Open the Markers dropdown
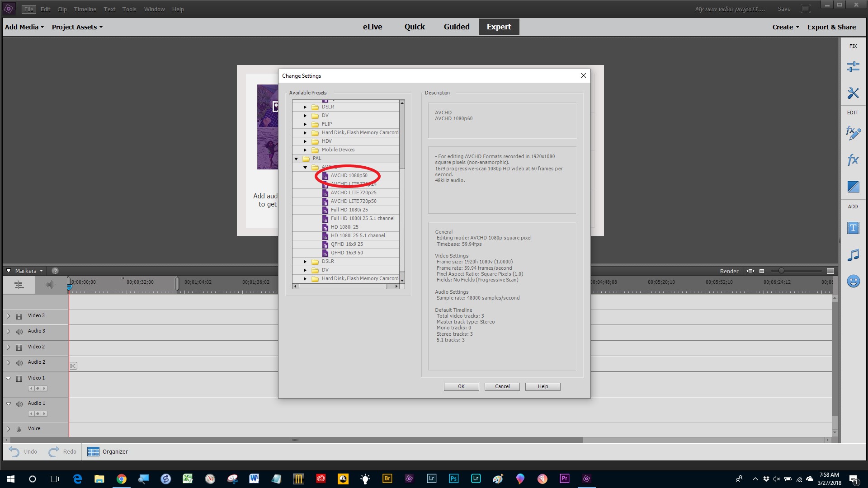868x488 pixels. click(x=29, y=271)
